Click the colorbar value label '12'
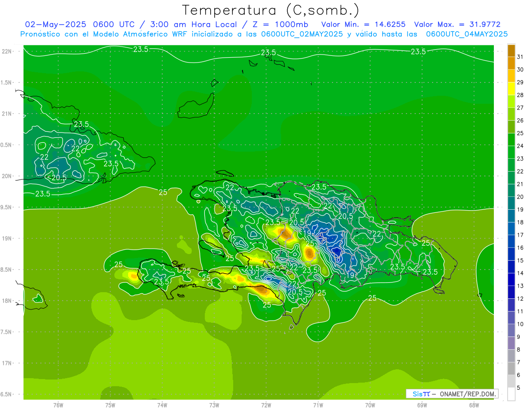This screenshot has width=532, height=411. point(520,298)
